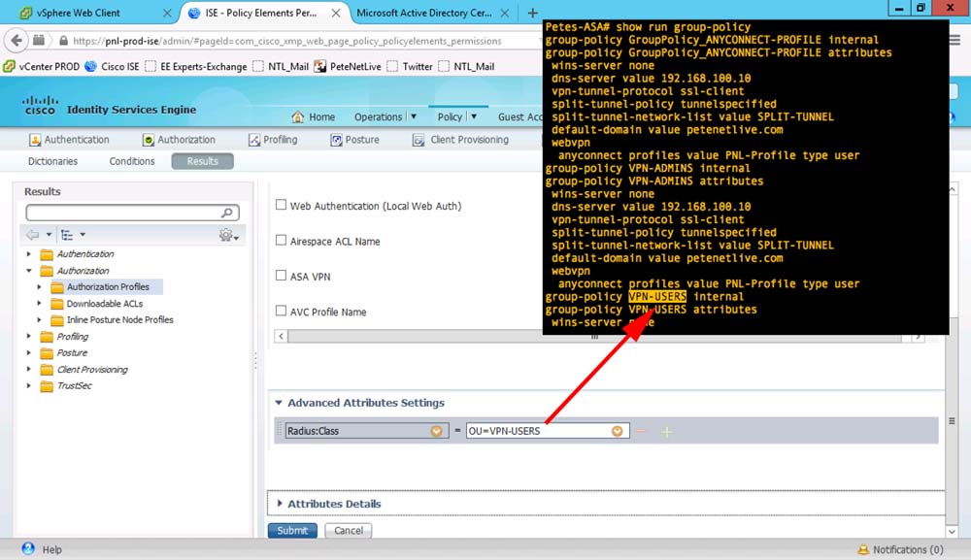Click the Results panel back arrow icon
This screenshot has height=560, width=971.
pos(32,235)
